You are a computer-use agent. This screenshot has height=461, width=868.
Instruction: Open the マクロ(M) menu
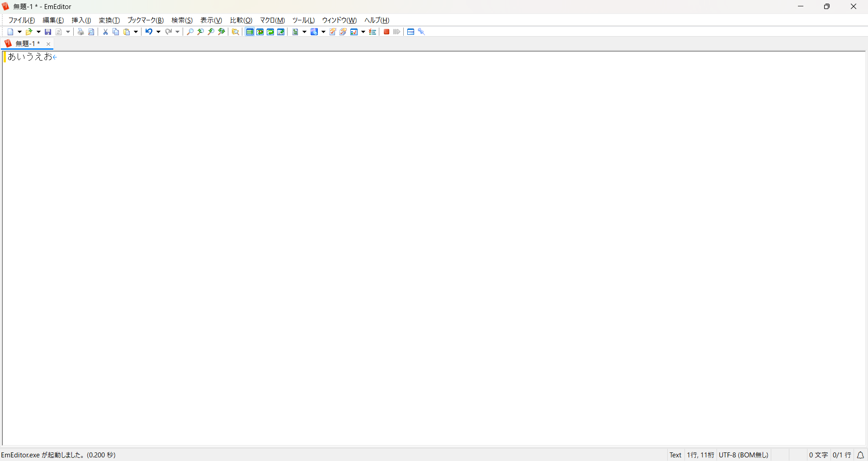pyautogui.click(x=272, y=20)
